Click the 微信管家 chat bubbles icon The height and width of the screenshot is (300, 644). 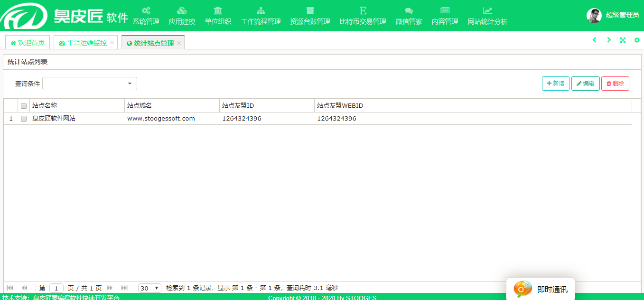pos(409,10)
